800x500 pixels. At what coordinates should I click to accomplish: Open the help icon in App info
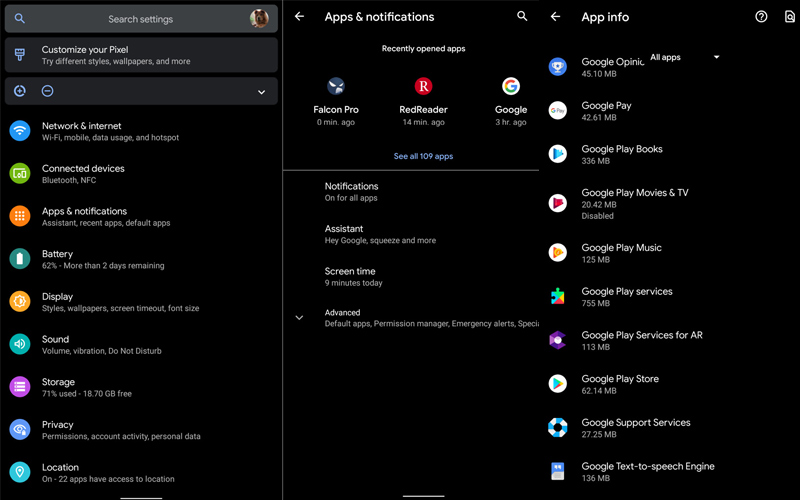761,17
